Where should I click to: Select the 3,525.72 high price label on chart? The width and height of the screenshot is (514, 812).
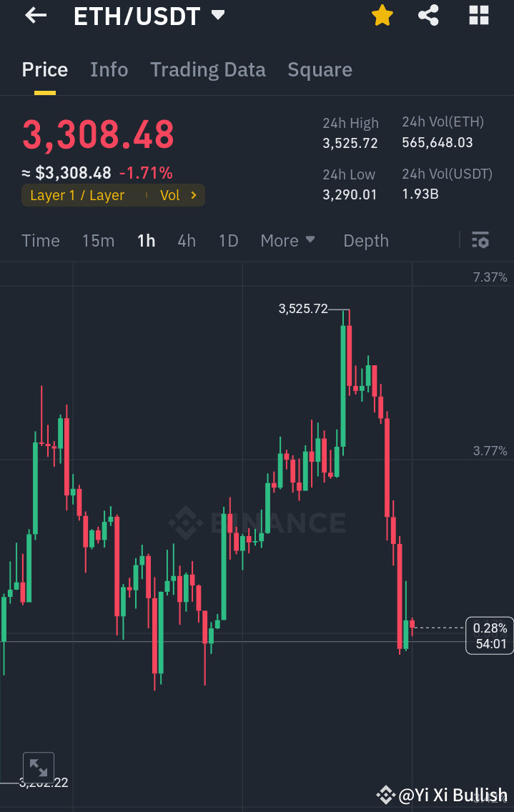pos(302,310)
